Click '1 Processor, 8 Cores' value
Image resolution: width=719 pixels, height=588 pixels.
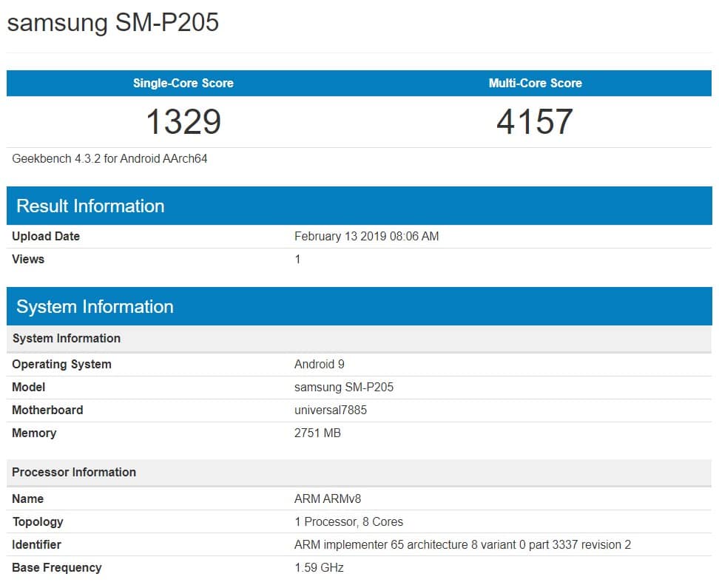point(348,522)
